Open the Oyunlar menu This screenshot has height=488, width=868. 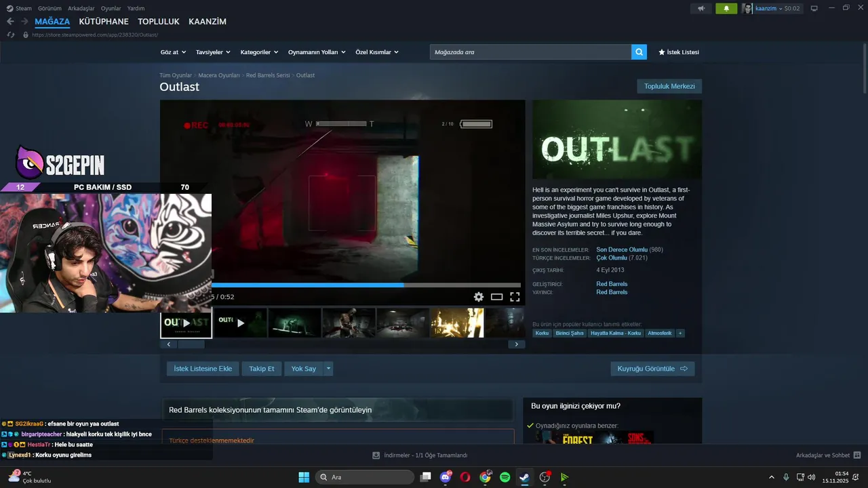click(x=111, y=8)
